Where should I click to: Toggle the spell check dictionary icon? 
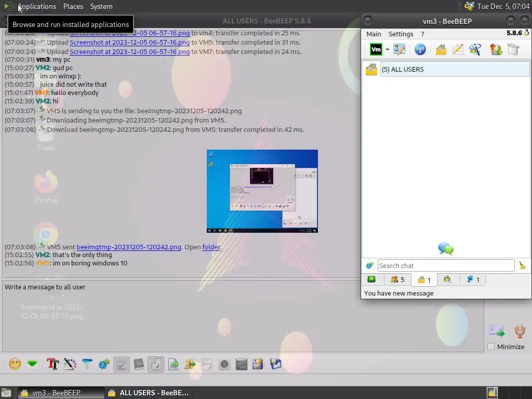122,364
